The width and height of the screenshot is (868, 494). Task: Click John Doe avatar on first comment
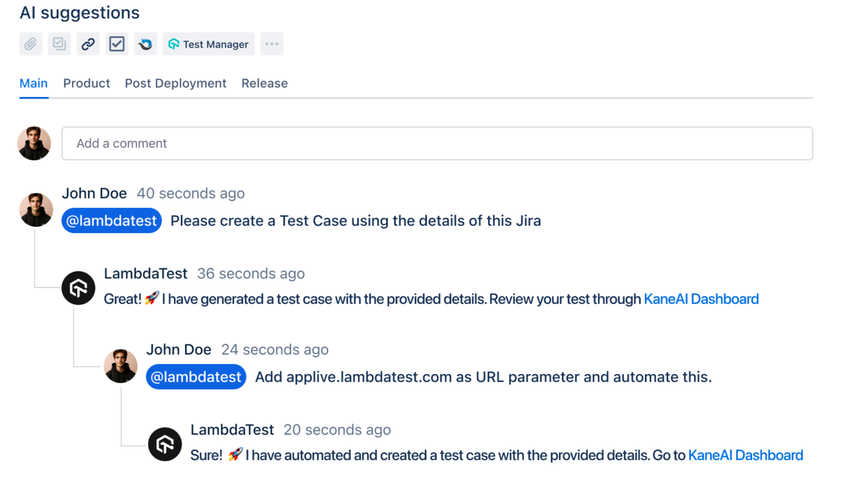36,210
